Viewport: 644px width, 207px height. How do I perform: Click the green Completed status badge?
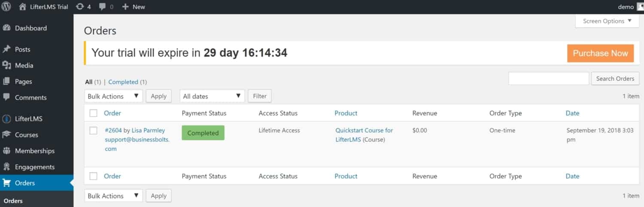[x=203, y=133]
